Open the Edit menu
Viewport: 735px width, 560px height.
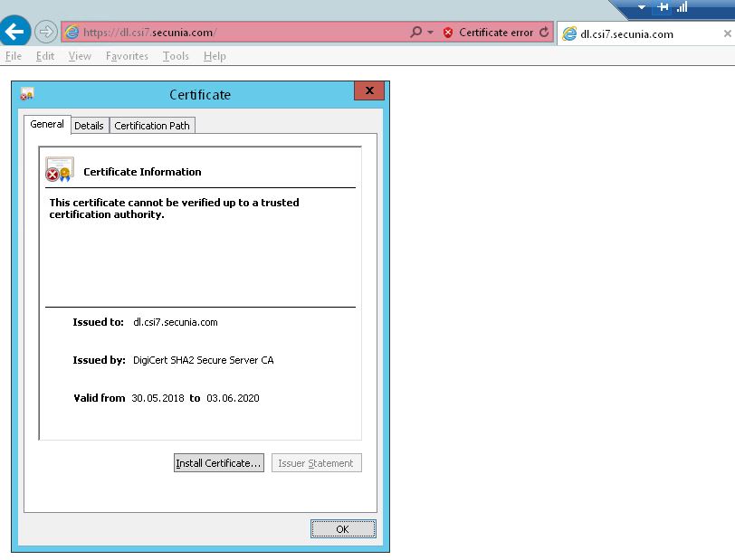[45, 56]
